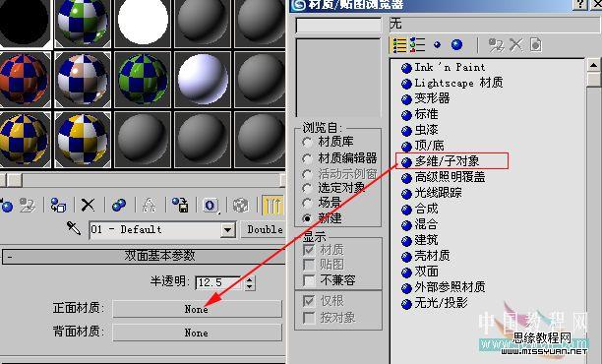Select 顶/底 material

(x=422, y=146)
